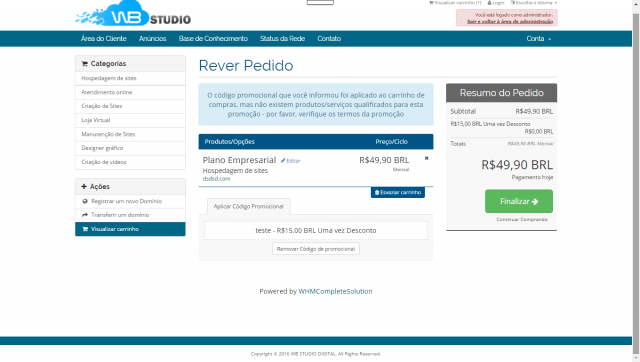The image size is (640, 362).
Task: Click the share arrow icon beside Transferir
Action: pos(85,215)
